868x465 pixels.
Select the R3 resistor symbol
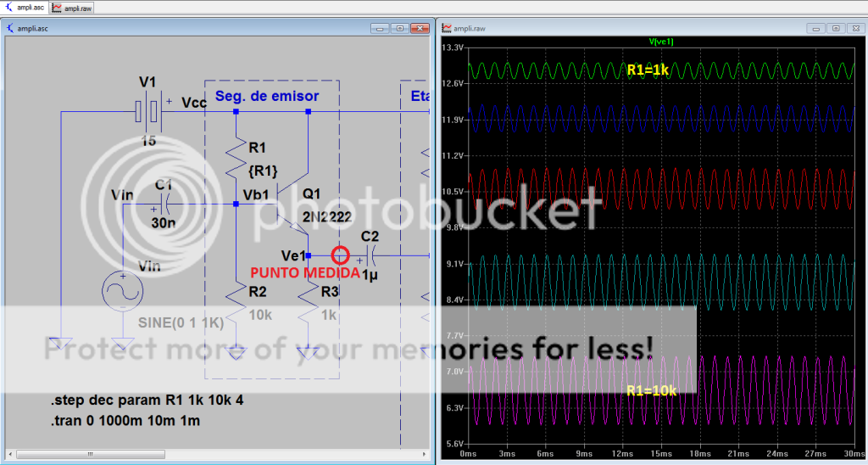[309, 304]
